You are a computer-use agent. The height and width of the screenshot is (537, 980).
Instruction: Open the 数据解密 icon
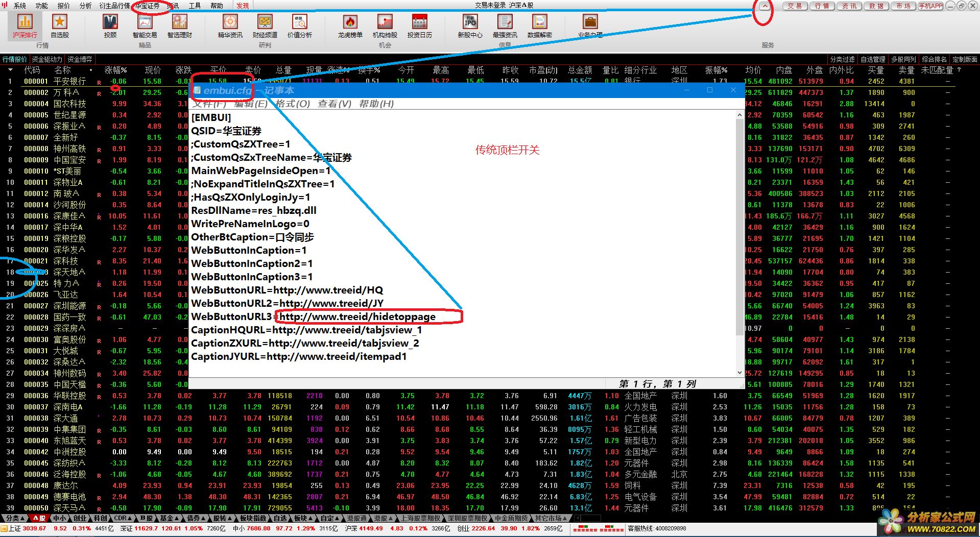click(540, 26)
